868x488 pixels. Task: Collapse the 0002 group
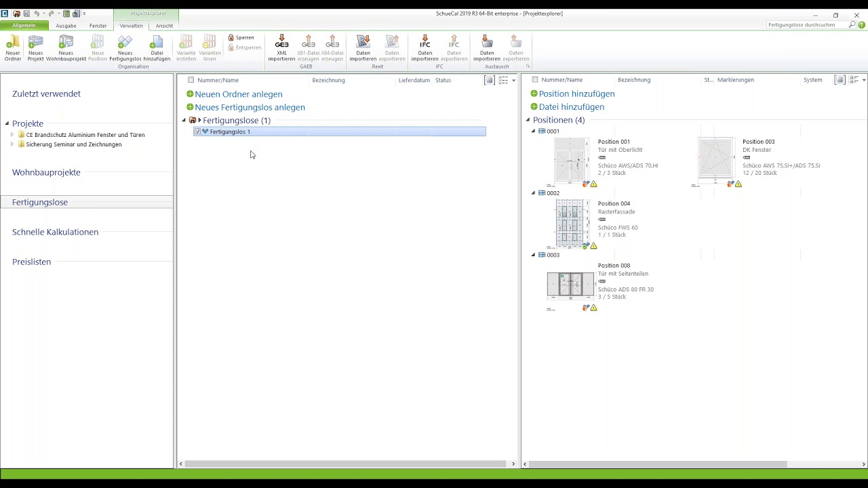pyautogui.click(x=533, y=193)
